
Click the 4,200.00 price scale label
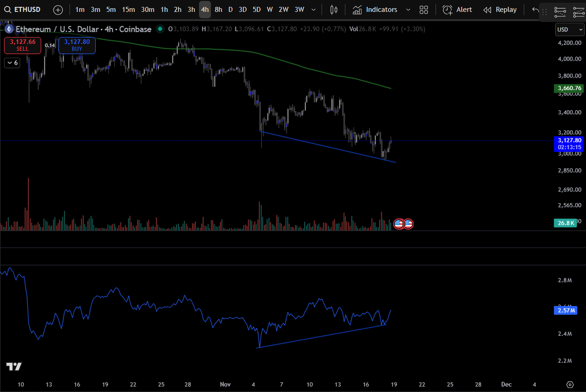point(568,43)
